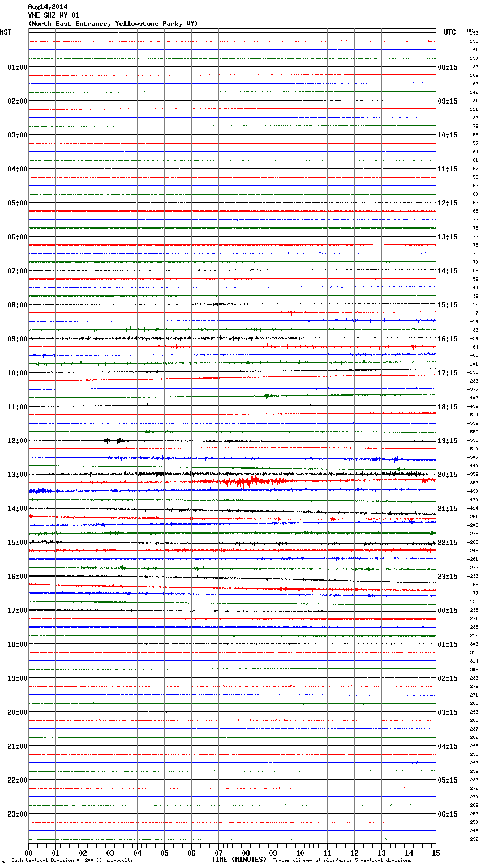Click minute "00" on the bottom axis
481x868 pixels.
pyautogui.click(x=28, y=853)
